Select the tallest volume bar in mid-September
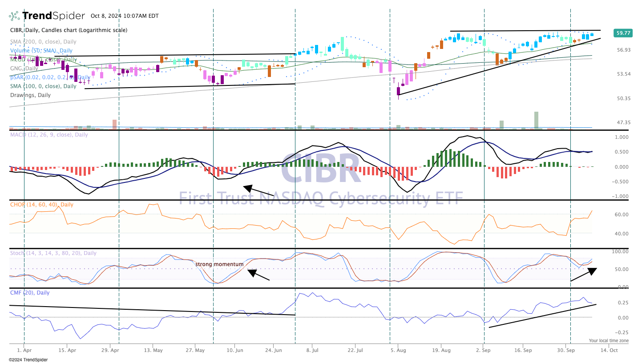This screenshot has height=364, width=642. (x=537, y=120)
